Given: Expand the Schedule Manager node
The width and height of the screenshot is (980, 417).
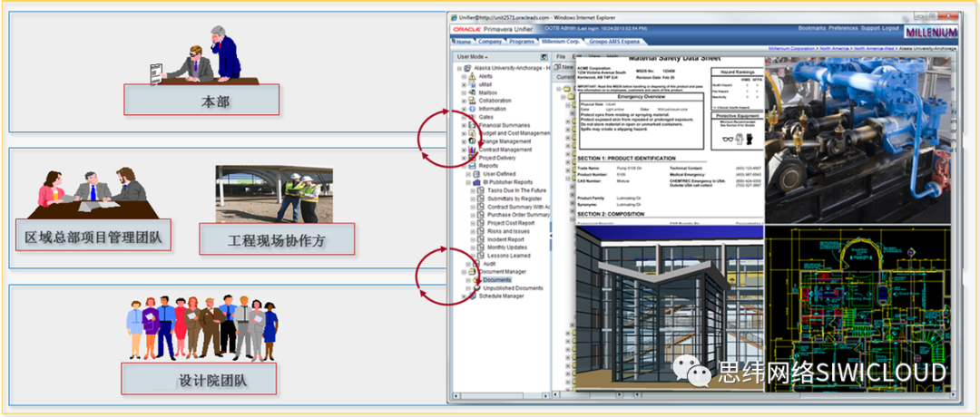Looking at the screenshot, I should [465, 296].
